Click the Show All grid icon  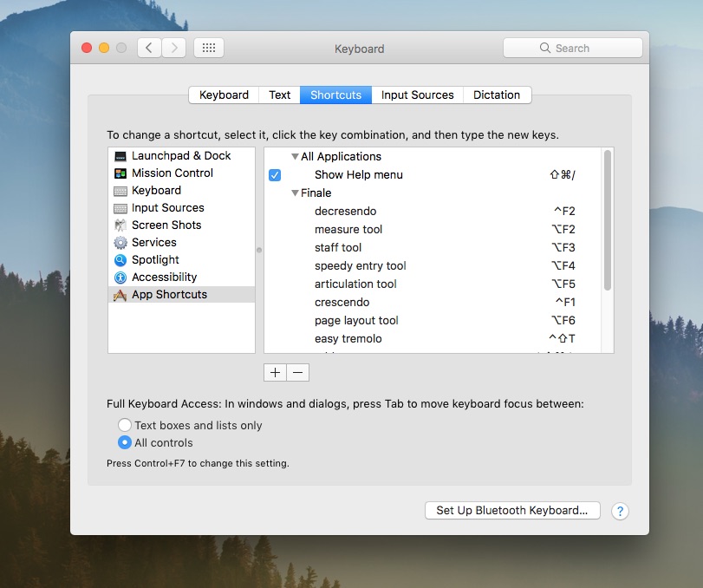[x=209, y=49]
